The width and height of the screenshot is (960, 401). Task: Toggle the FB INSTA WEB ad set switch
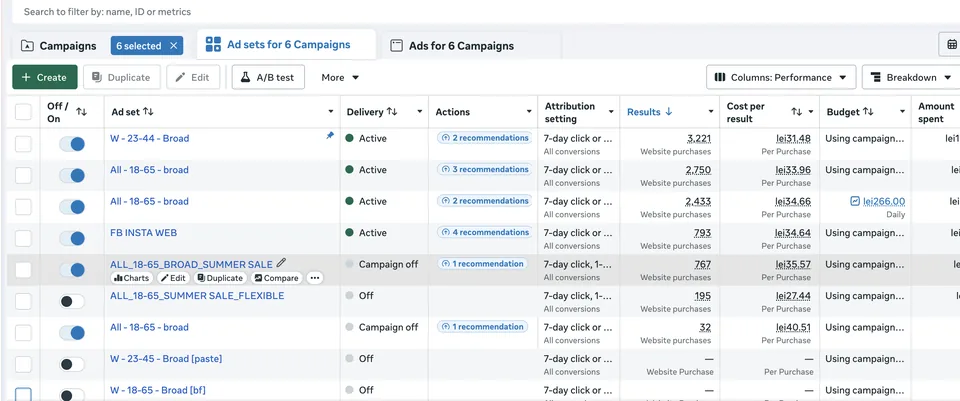pos(72,238)
